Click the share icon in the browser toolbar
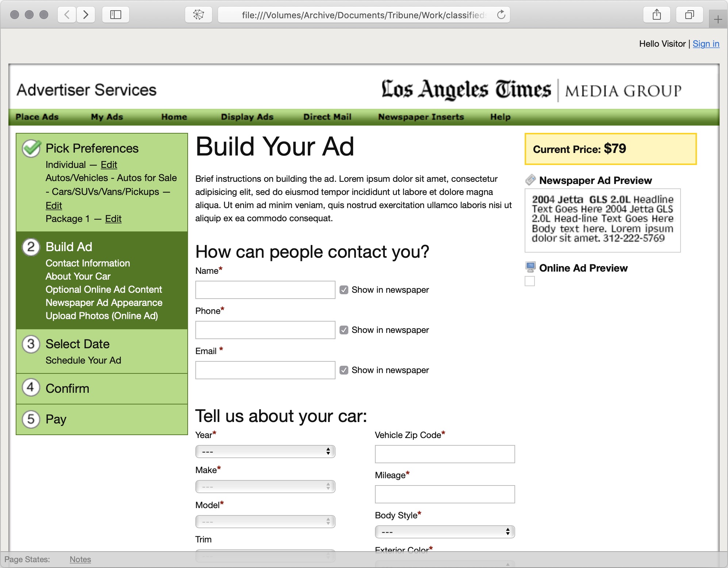 656,15
